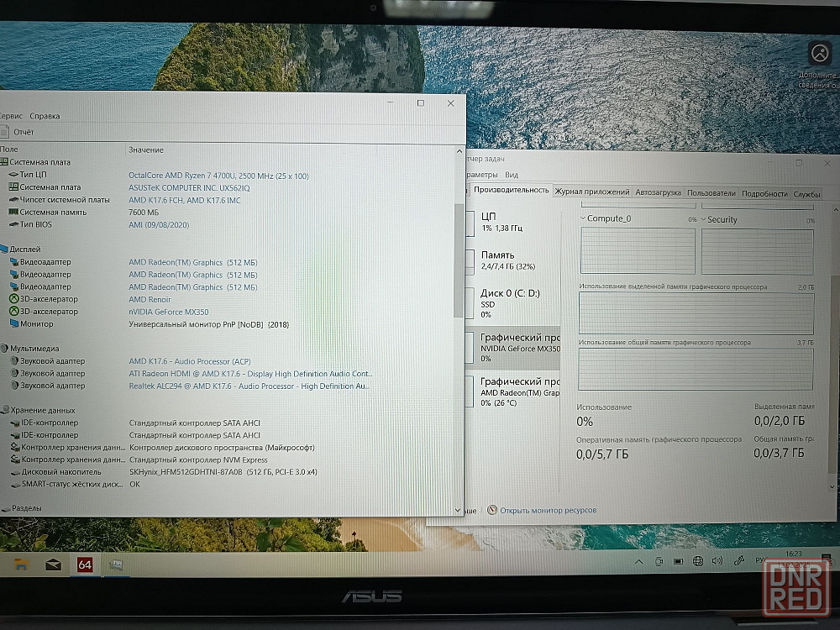Image resolution: width=840 pixels, height=630 pixels.
Task: Click the Дисплей group icon in AIDA64
Action: 3,249
